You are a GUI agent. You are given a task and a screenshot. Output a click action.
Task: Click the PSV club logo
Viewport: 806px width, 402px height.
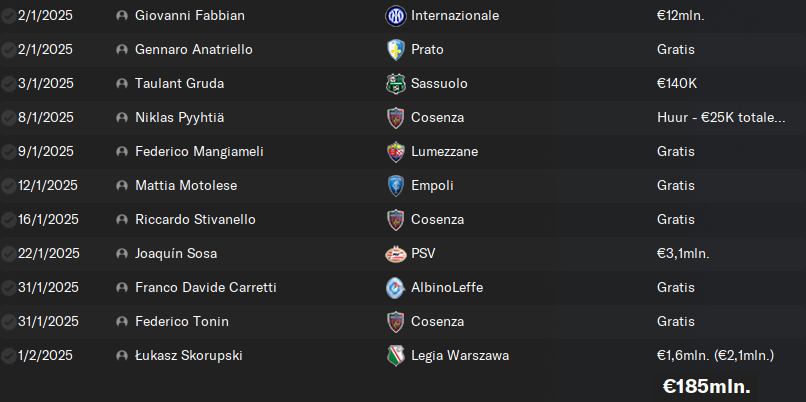(396, 254)
